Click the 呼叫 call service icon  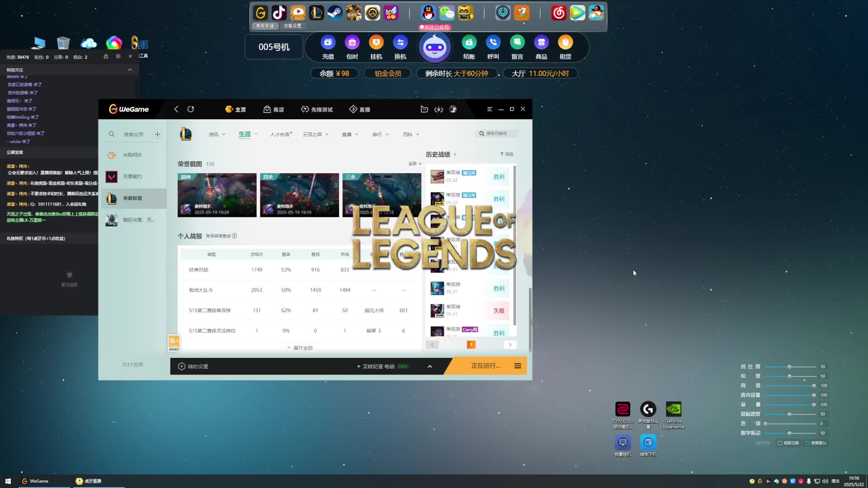click(x=493, y=43)
